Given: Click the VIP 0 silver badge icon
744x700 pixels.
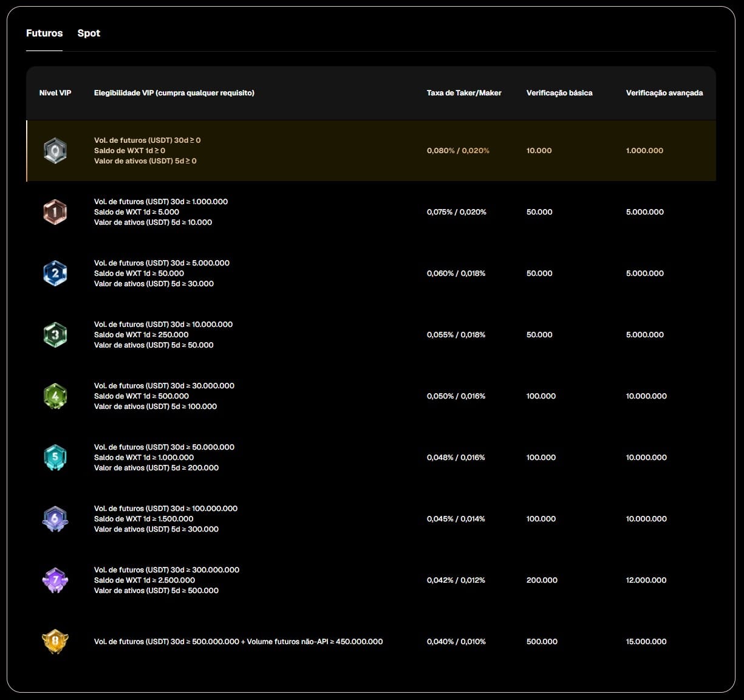Looking at the screenshot, I should coord(55,151).
